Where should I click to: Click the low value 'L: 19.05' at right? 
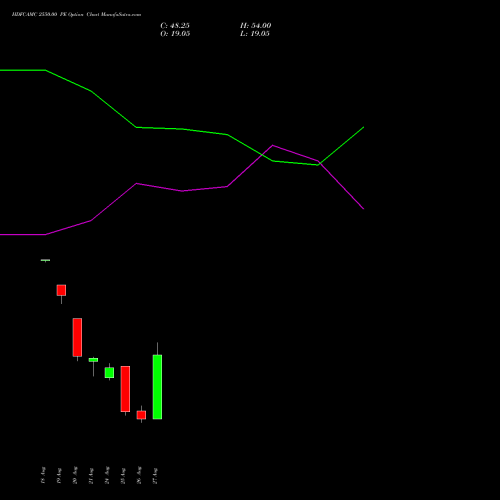pyautogui.click(x=255, y=34)
